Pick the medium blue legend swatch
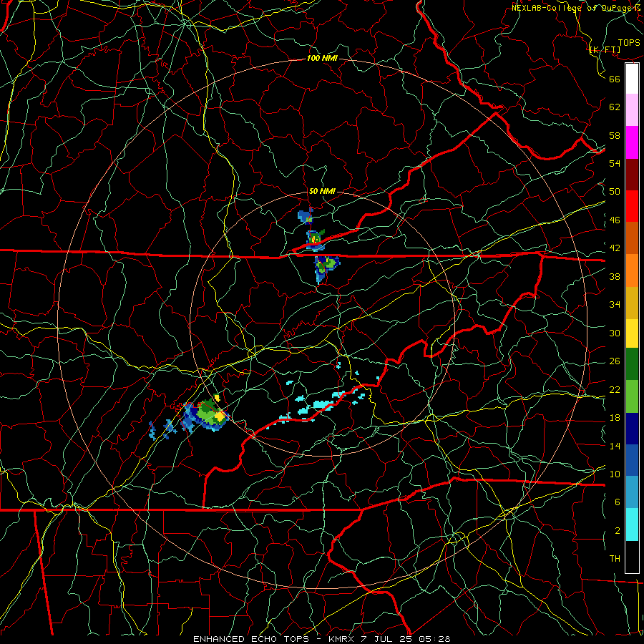This screenshot has width=644, height=644. (632, 460)
